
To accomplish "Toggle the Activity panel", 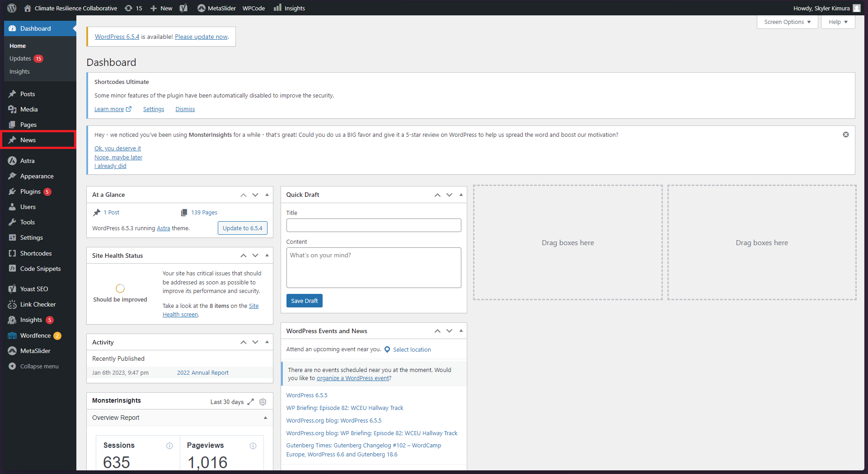I will click(267, 342).
